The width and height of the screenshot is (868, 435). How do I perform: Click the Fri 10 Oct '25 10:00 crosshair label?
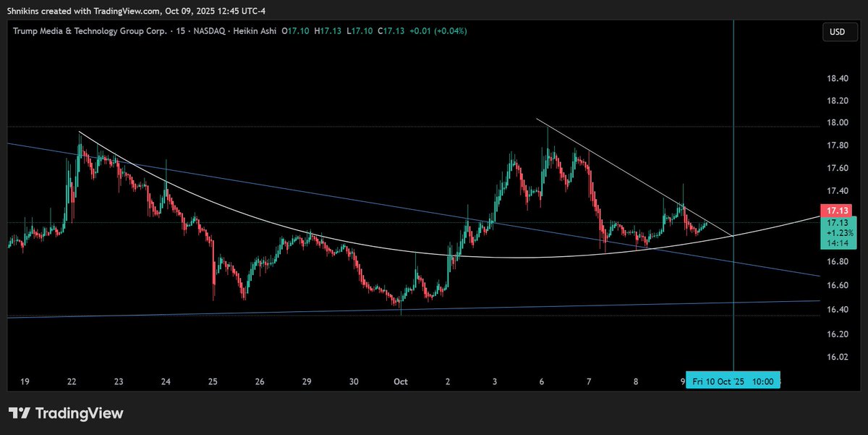tap(733, 381)
